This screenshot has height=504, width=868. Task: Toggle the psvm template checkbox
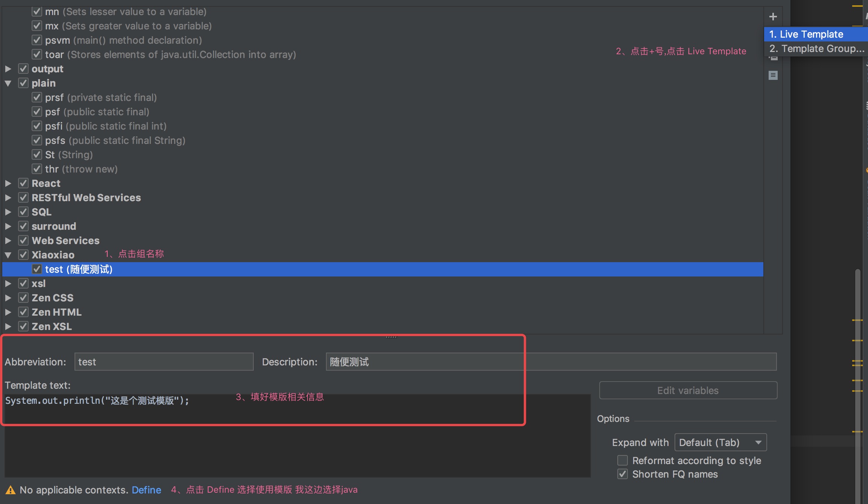(x=37, y=40)
